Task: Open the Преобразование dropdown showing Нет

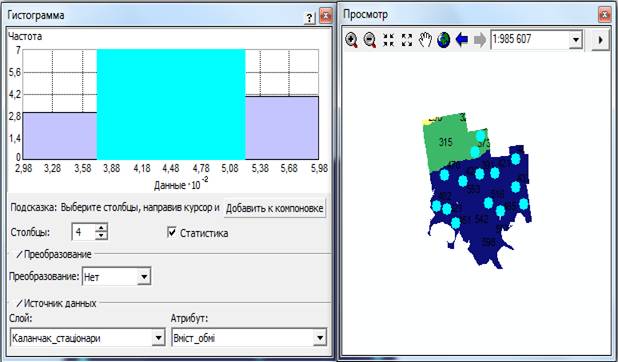Action: [x=144, y=277]
